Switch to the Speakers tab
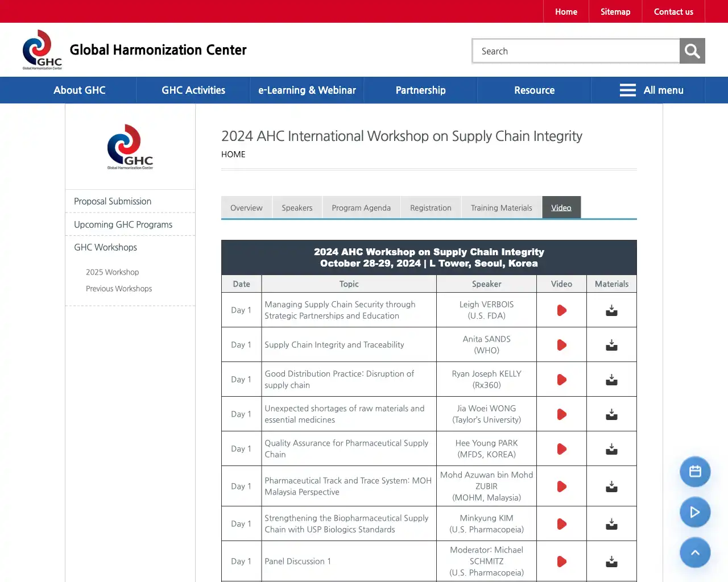Image resolution: width=728 pixels, height=582 pixels. 297,207
